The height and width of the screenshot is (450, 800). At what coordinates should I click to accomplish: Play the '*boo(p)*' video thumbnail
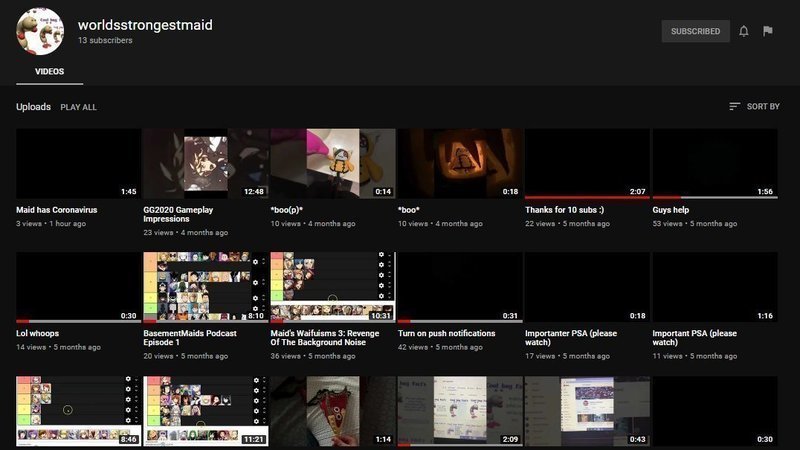(x=333, y=163)
